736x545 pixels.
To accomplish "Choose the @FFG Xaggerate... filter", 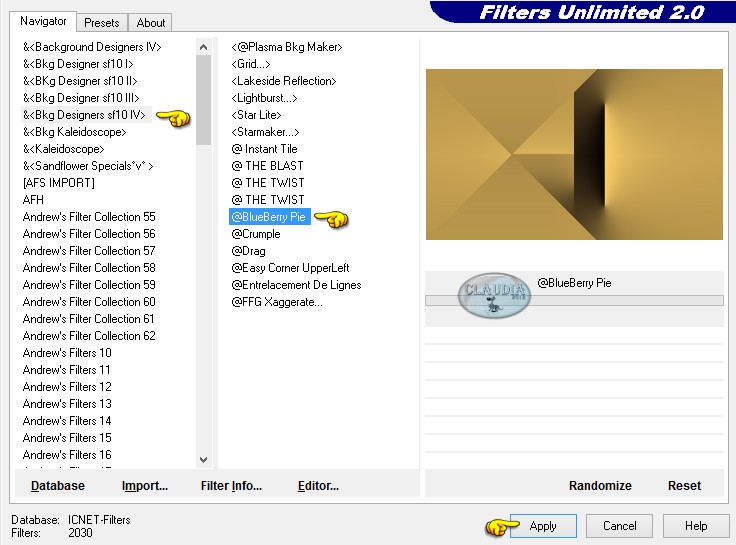I will point(277,302).
